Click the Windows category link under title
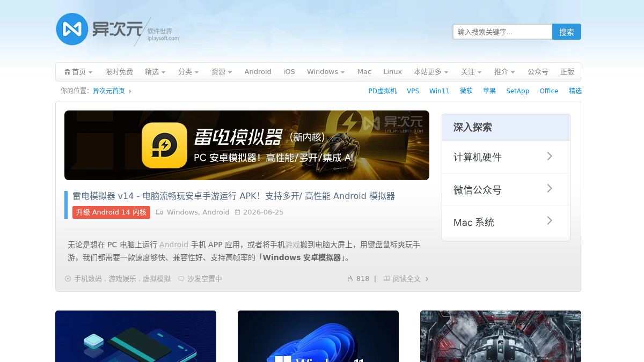 click(x=182, y=212)
